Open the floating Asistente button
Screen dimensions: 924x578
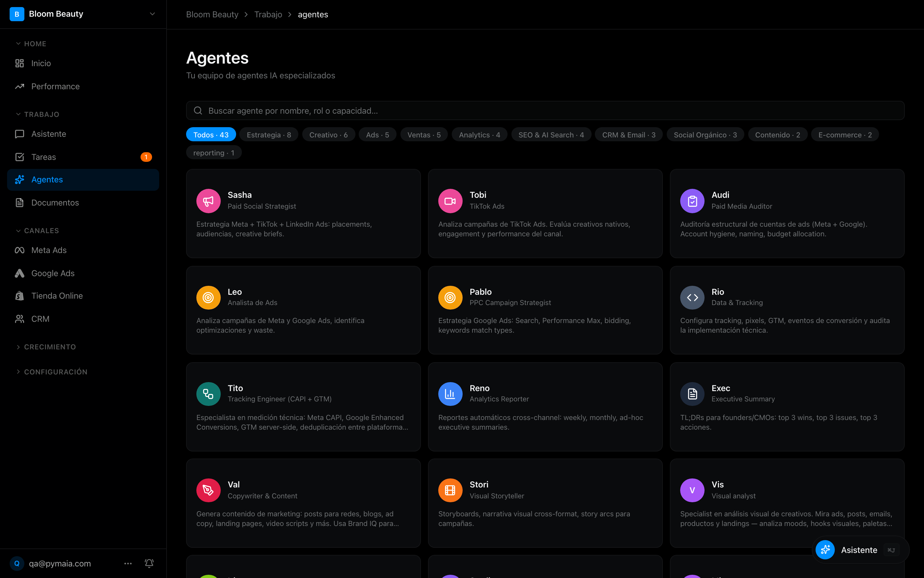[x=860, y=550]
